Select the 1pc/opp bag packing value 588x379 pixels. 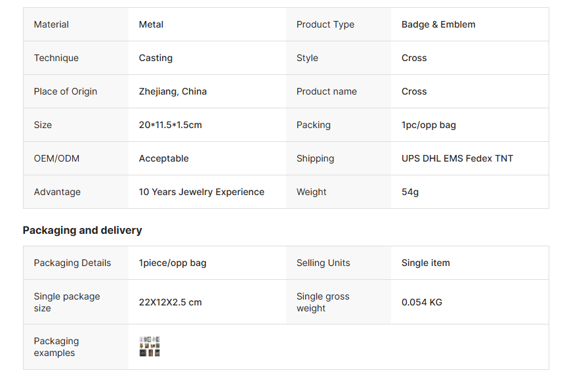point(429,125)
